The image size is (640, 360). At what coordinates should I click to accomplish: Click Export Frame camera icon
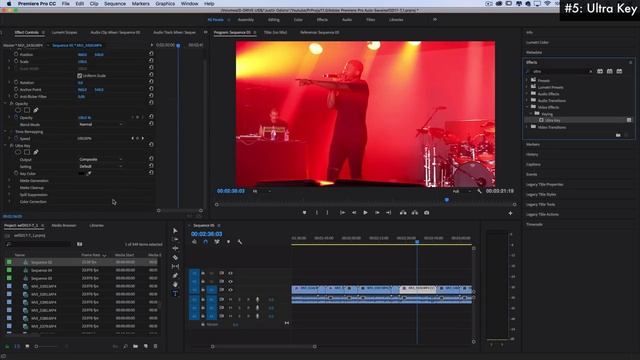tap(427, 213)
